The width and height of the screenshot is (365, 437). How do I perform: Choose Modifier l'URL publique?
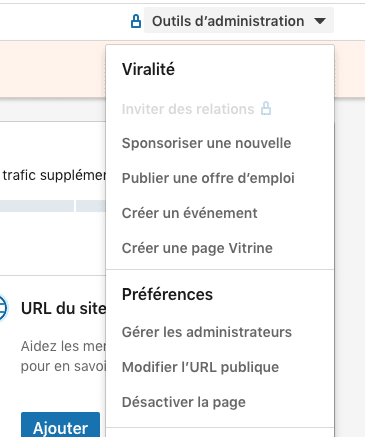[200, 367]
